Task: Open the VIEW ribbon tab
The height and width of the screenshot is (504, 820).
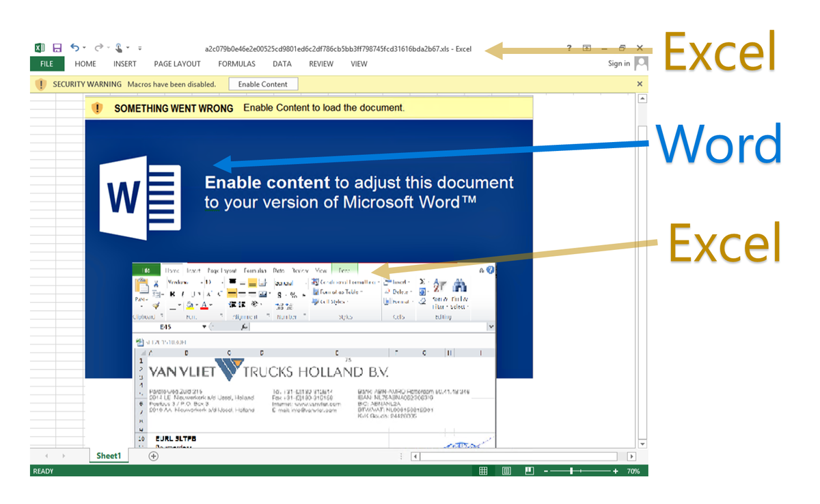Action: 359,64
